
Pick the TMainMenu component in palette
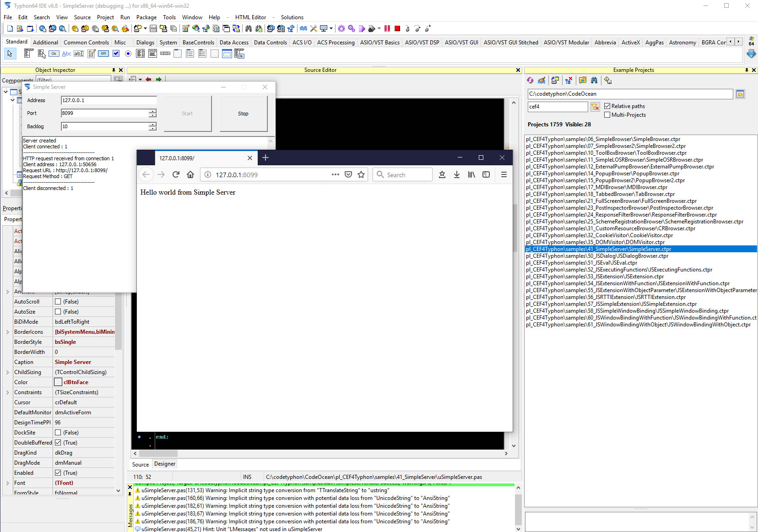click(29, 54)
